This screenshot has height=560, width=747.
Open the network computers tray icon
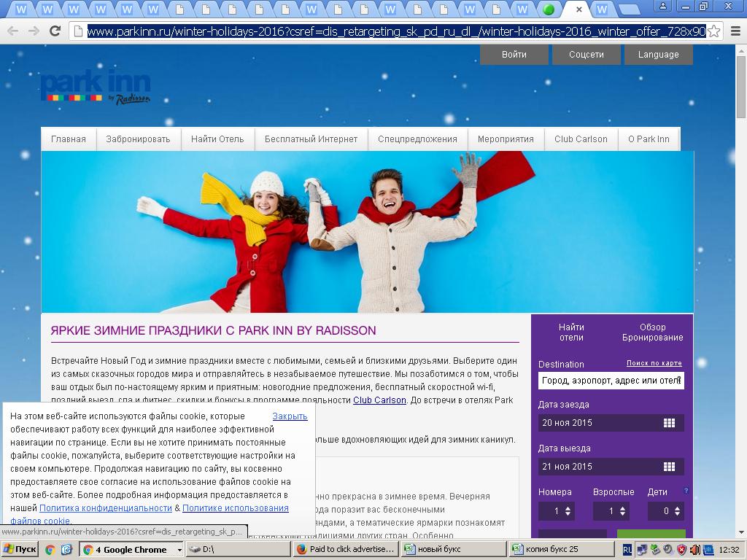tap(642, 550)
